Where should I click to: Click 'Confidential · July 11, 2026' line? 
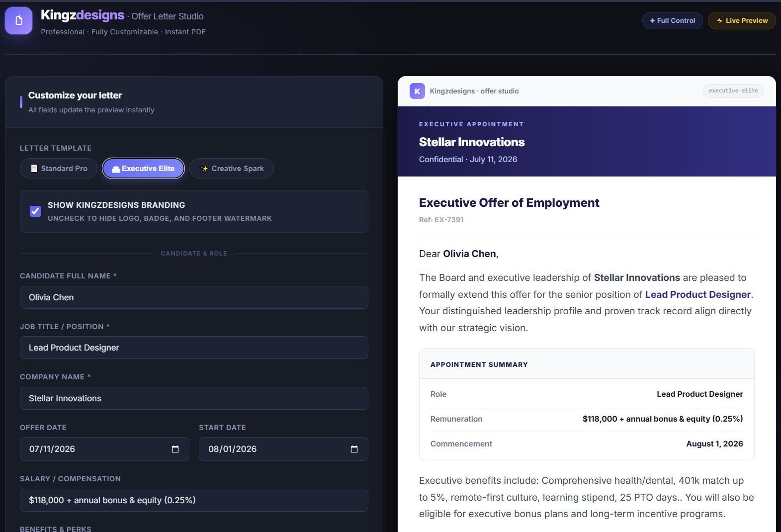pos(468,160)
